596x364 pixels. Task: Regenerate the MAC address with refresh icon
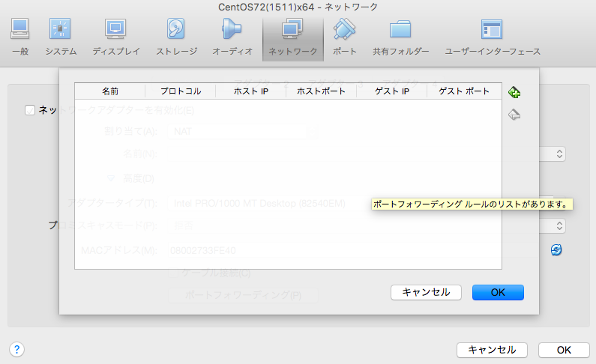(556, 249)
